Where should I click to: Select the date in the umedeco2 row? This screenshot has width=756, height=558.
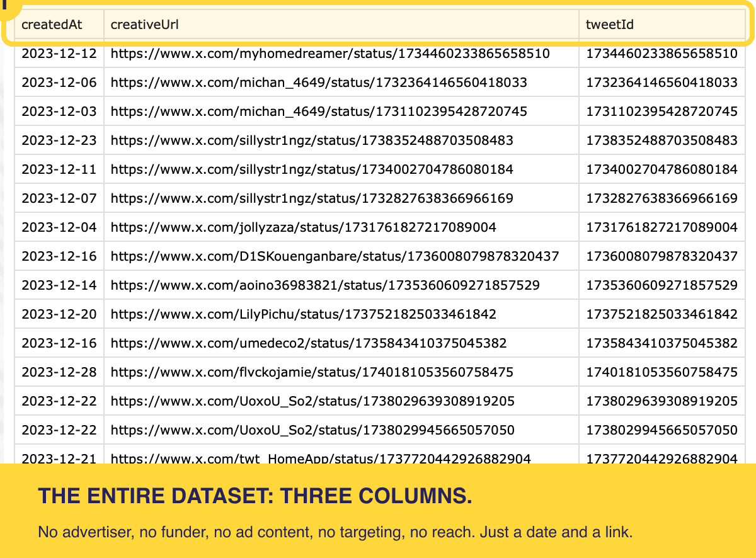(x=59, y=343)
